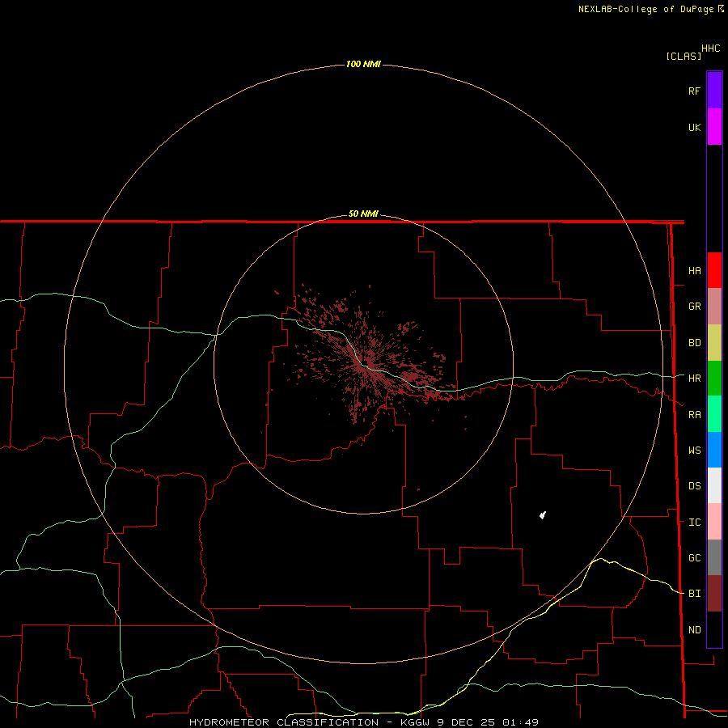Click the WS legend label

pos(694,450)
